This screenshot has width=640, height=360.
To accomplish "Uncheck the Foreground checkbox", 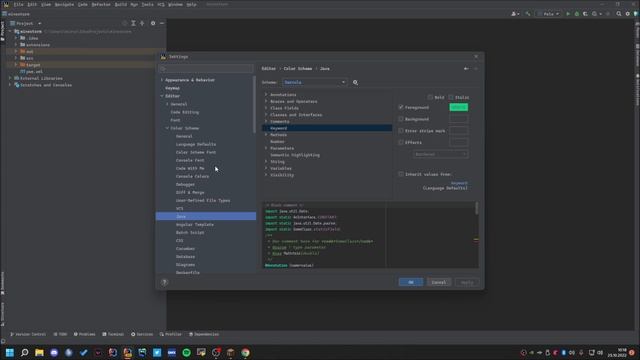I will tap(401, 107).
